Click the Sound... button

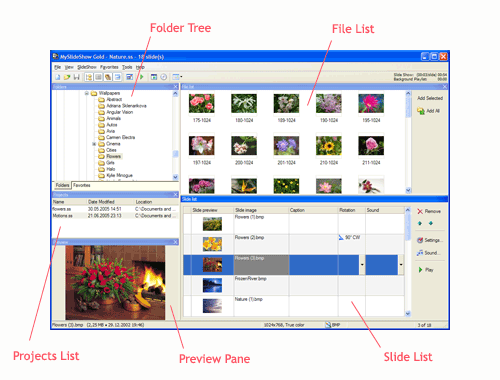tap(429, 253)
